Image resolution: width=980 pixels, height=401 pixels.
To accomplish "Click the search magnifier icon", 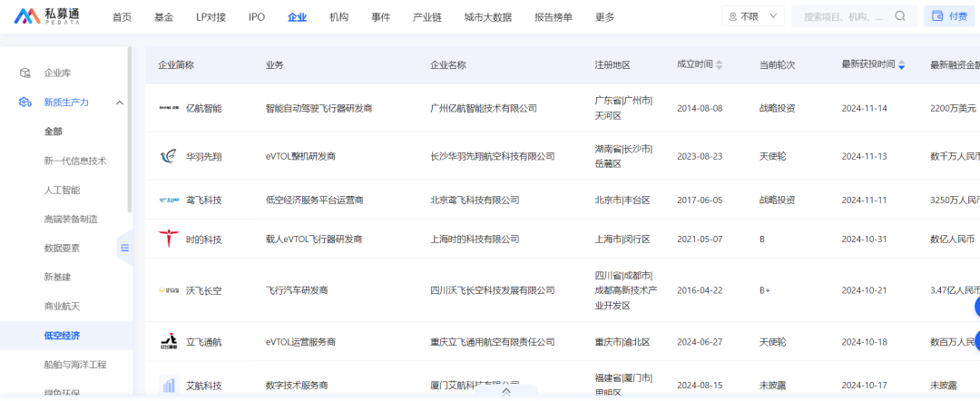I will coord(900,16).
